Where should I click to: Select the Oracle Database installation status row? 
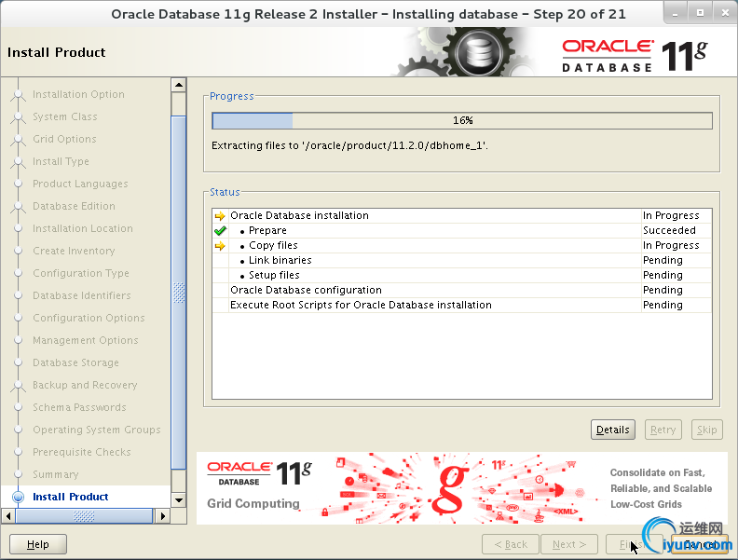pyautogui.click(x=462, y=215)
